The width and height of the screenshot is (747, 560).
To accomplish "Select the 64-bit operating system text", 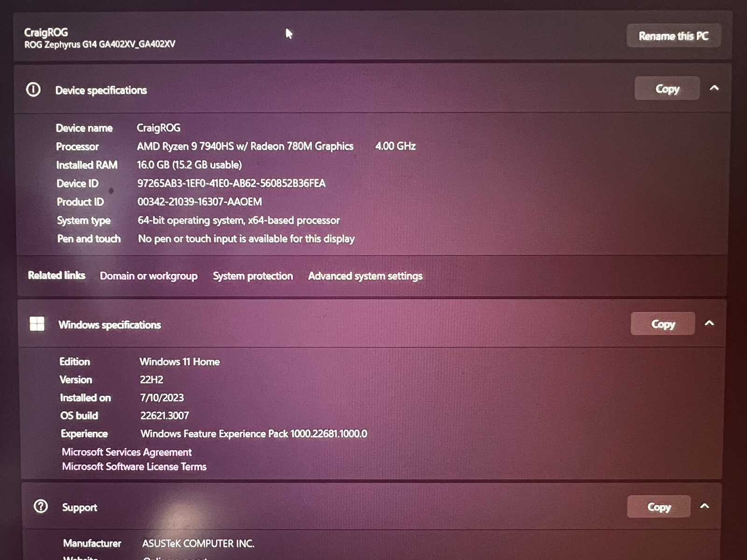I will 239,220.
